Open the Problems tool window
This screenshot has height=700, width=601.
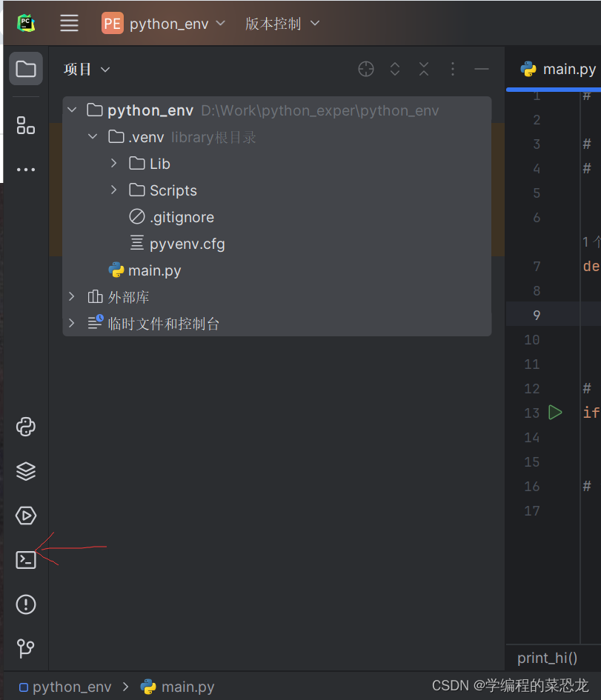click(x=25, y=604)
